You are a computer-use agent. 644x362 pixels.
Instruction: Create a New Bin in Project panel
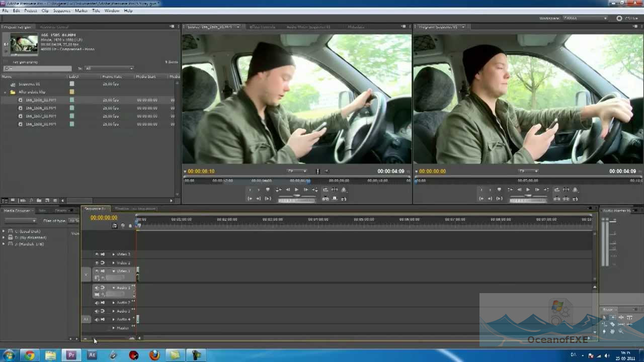pos(39,201)
